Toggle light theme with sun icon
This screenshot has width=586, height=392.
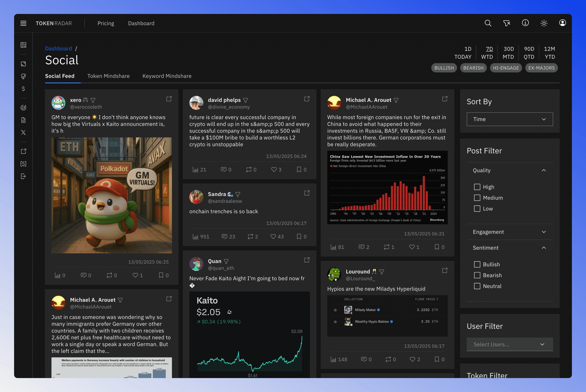pyautogui.click(x=544, y=23)
